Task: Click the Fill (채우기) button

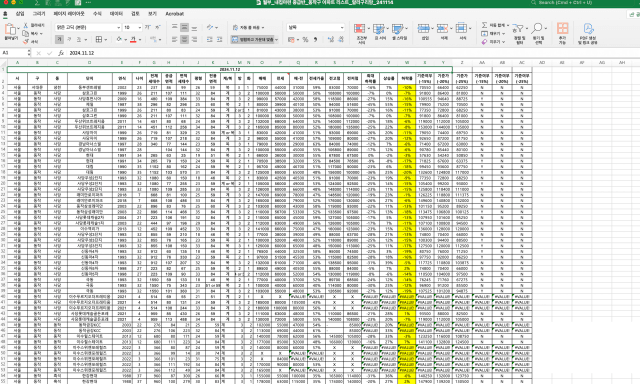Action: coord(493,33)
